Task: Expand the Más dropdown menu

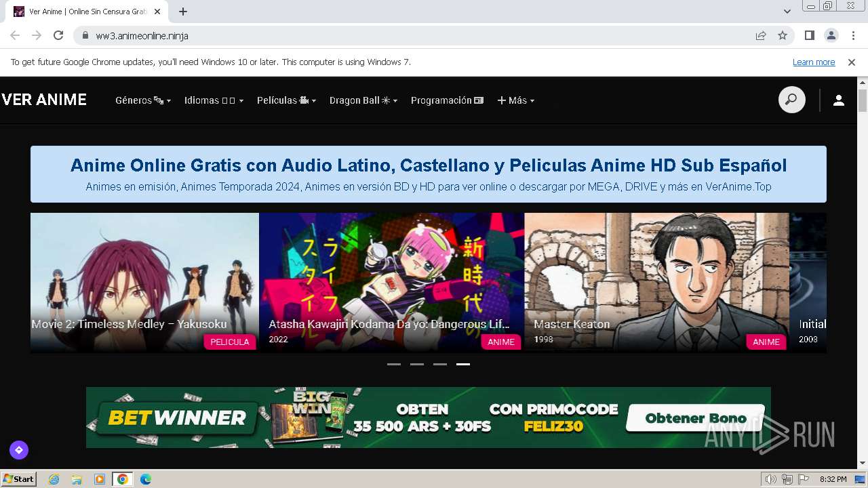Action: pos(516,100)
